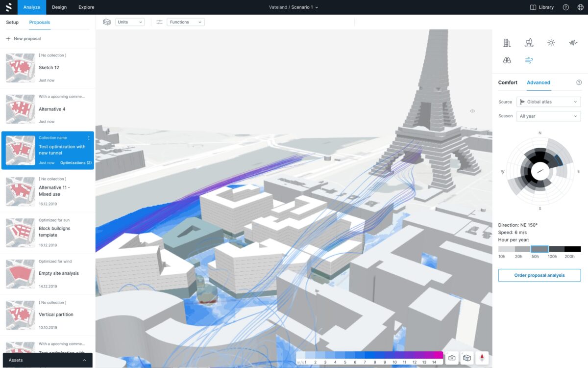Toggle the eye visibility icon near tower

tap(472, 111)
